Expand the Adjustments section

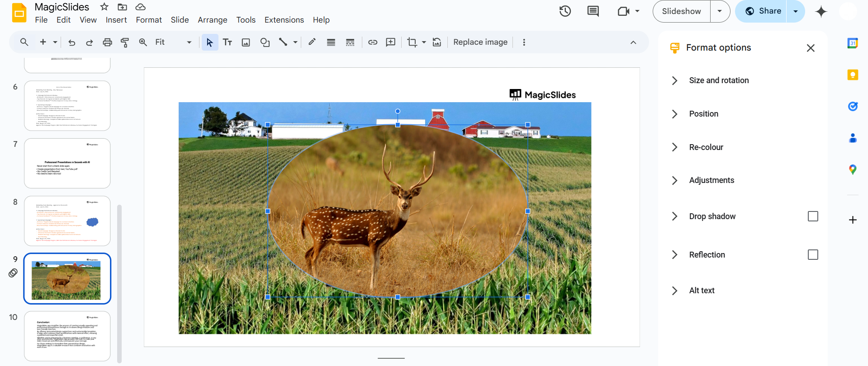point(711,180)
